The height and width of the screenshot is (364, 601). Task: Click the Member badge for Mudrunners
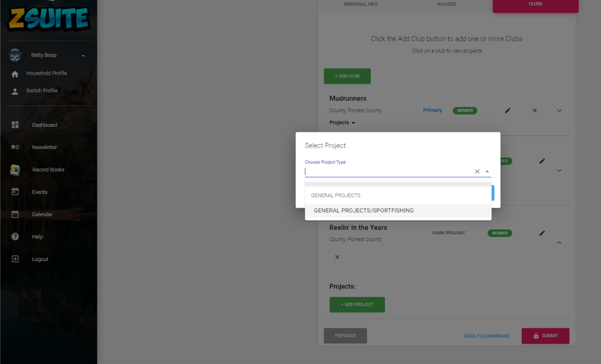point(465,111)
